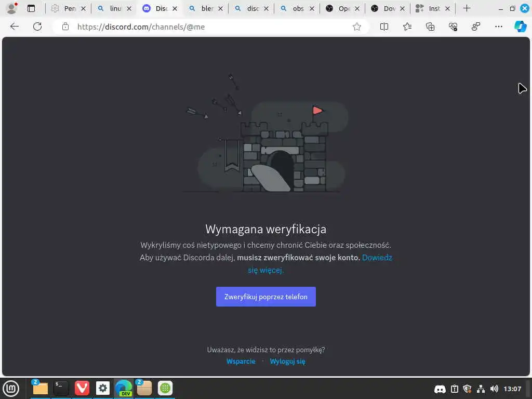Open the settings gear taskbar icon
This screenshot has height=399, width=532.
(103, 388)
